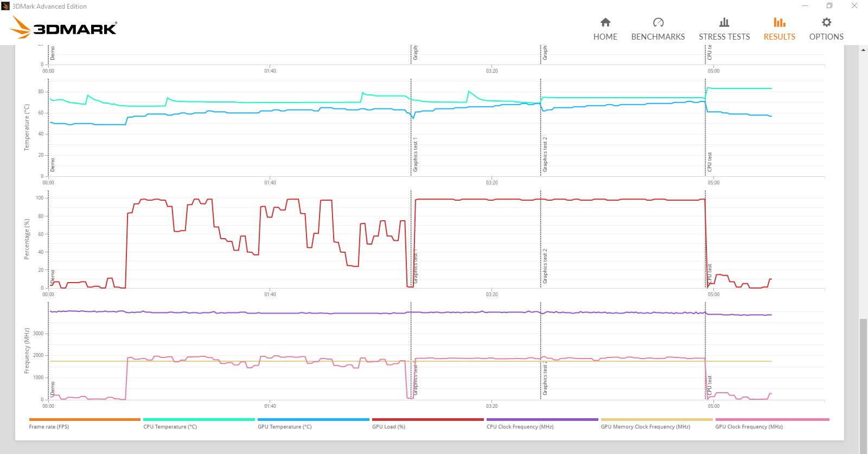This screenshot has height=454, width=868.
Task: Click the Stress Tests chart icon
Action: tap(724, 22)
